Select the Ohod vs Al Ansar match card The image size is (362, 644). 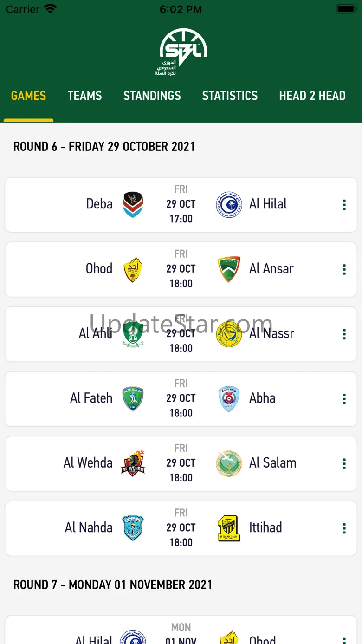[181, 269]
